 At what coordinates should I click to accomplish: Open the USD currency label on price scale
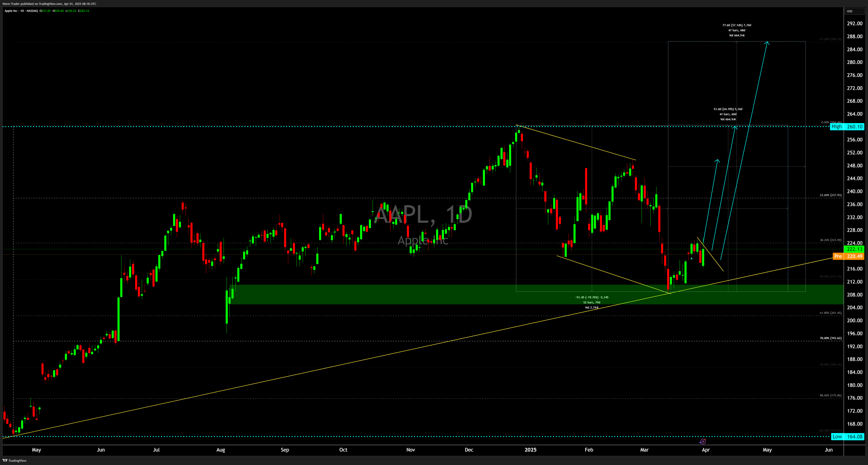click(855, 11)
